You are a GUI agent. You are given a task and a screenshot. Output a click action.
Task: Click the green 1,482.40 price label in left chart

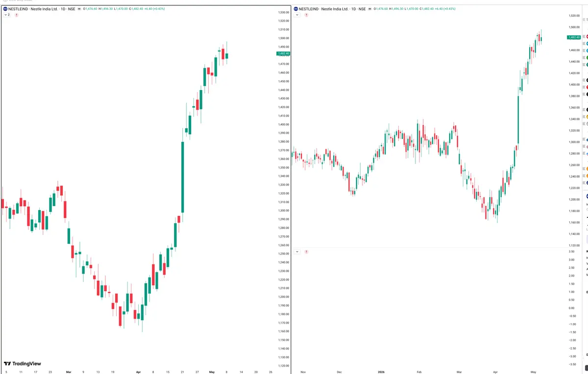(283, 53)
